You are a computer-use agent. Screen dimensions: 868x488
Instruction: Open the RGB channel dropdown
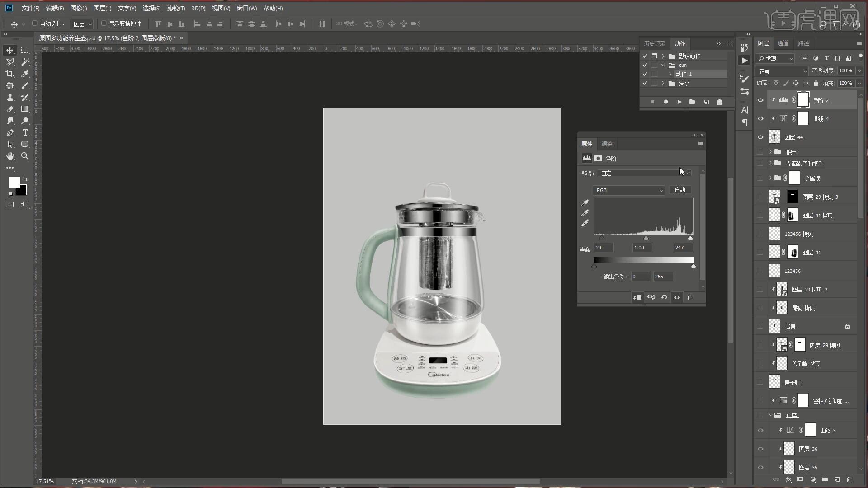tap(628, 190)
